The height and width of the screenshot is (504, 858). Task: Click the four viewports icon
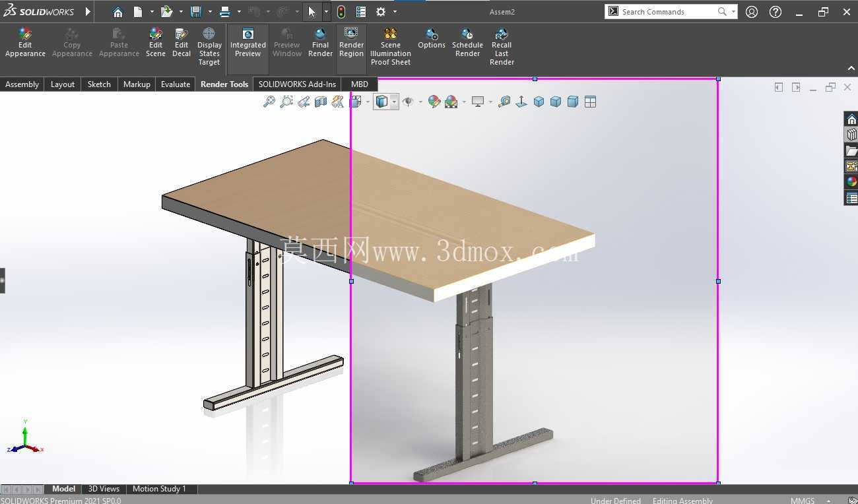[x=590, y=102]
